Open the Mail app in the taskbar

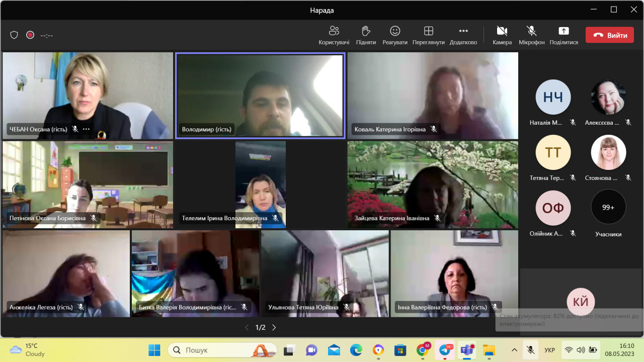coord(334,350)
